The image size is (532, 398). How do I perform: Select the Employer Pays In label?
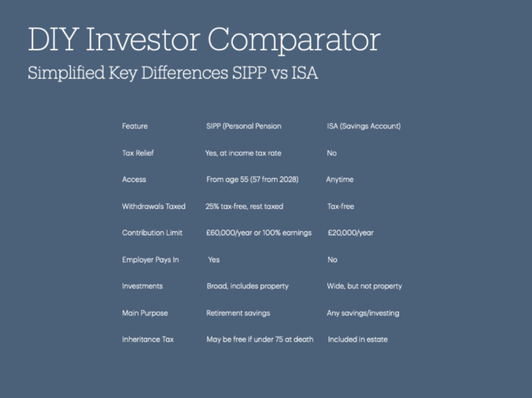[150, 259]
